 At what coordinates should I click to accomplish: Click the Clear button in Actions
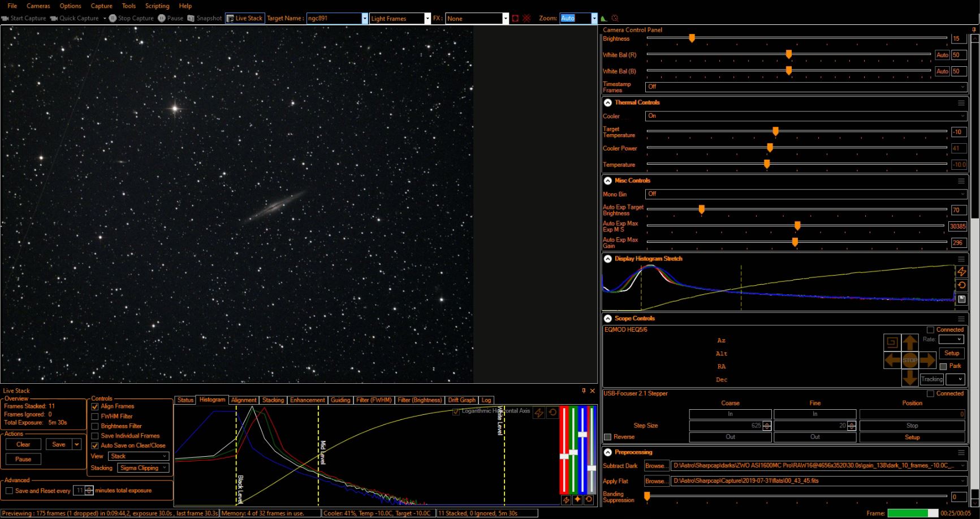tap(23, 444)
